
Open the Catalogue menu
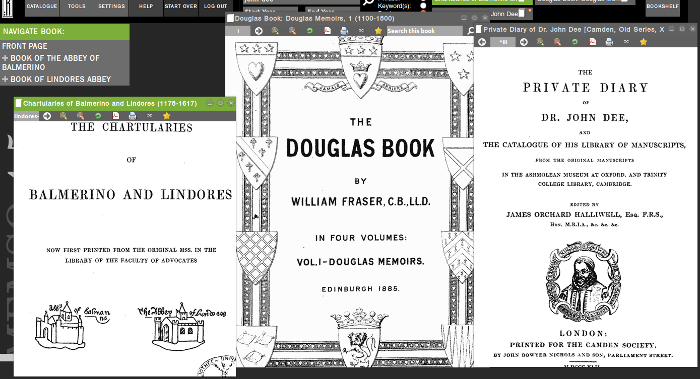(x=42, y=6)
